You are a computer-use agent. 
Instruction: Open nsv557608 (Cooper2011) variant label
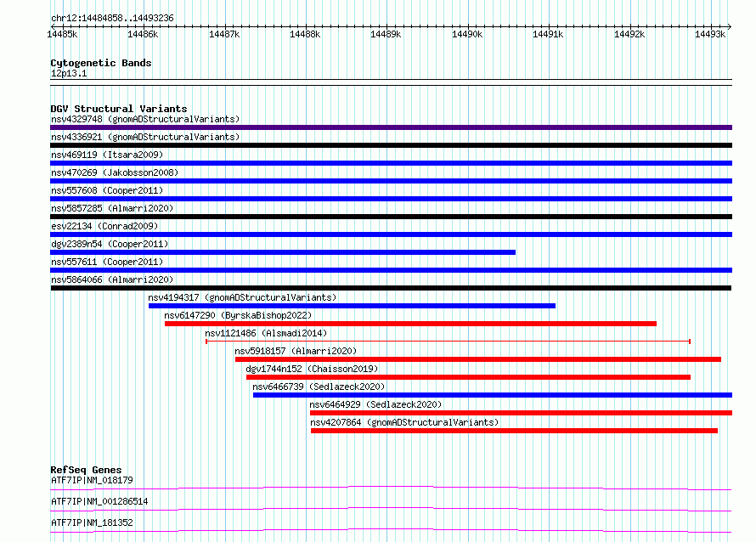(x=107, y=190)
